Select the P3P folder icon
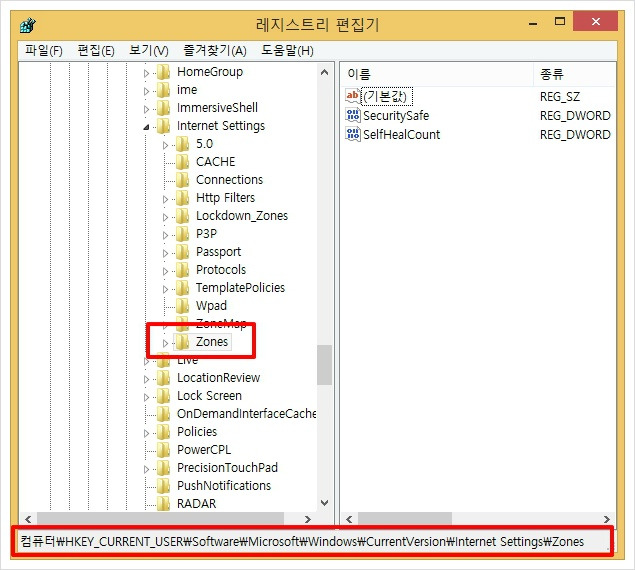The height and width of the screenshot is (570, 635). 183,234
